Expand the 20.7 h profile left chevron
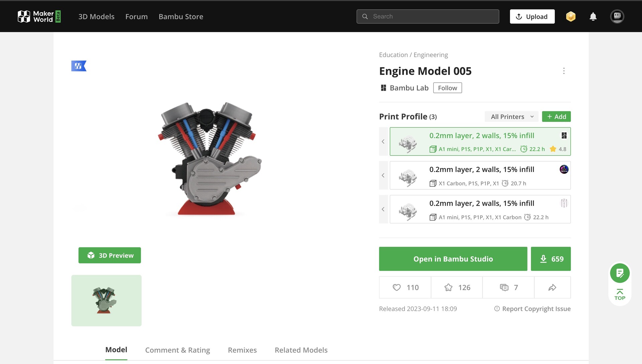Viewport: 642px width, 364px height. pos(383,175)
